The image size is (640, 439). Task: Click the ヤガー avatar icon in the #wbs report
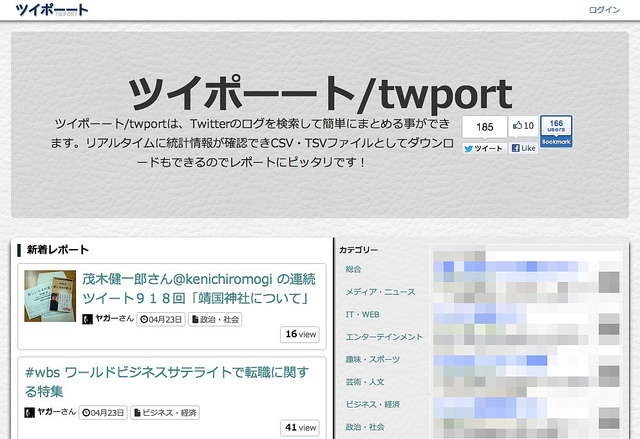[30, 411]
